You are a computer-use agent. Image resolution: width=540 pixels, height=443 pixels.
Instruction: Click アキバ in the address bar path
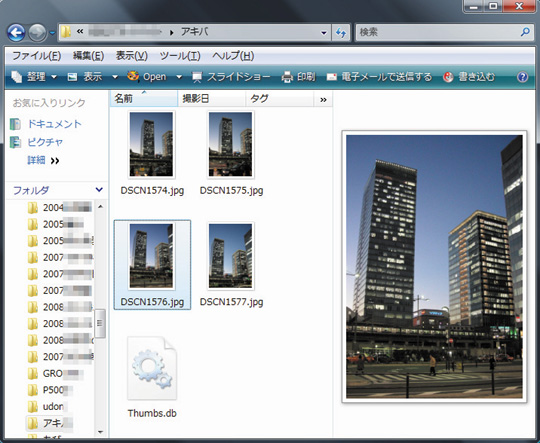pyautogui.click(x=195, y=32)
